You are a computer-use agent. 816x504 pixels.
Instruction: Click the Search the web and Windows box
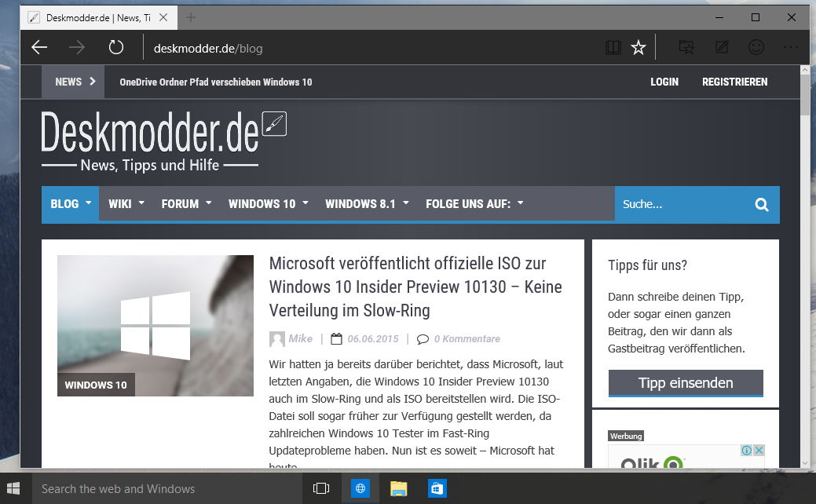[x=167, y=488]
